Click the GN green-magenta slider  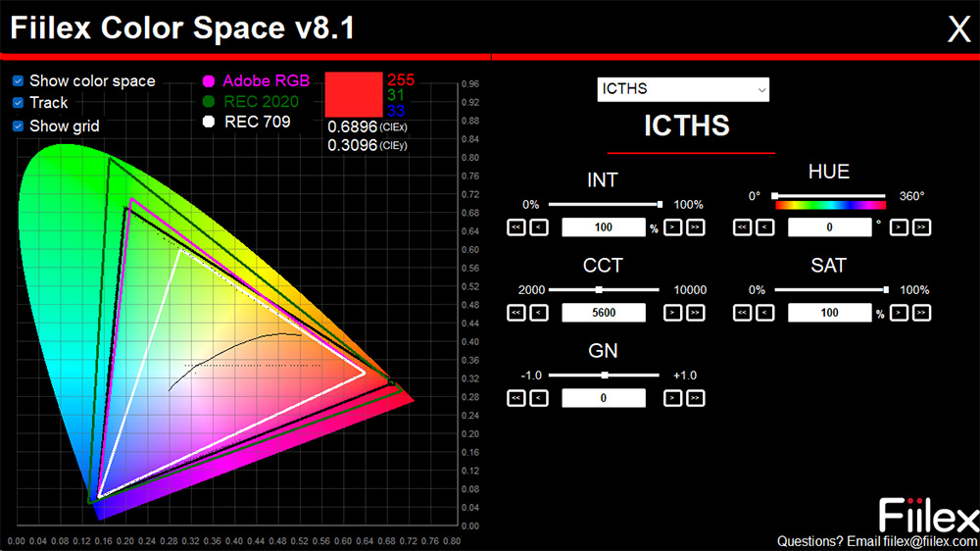[x=604, y=376]
